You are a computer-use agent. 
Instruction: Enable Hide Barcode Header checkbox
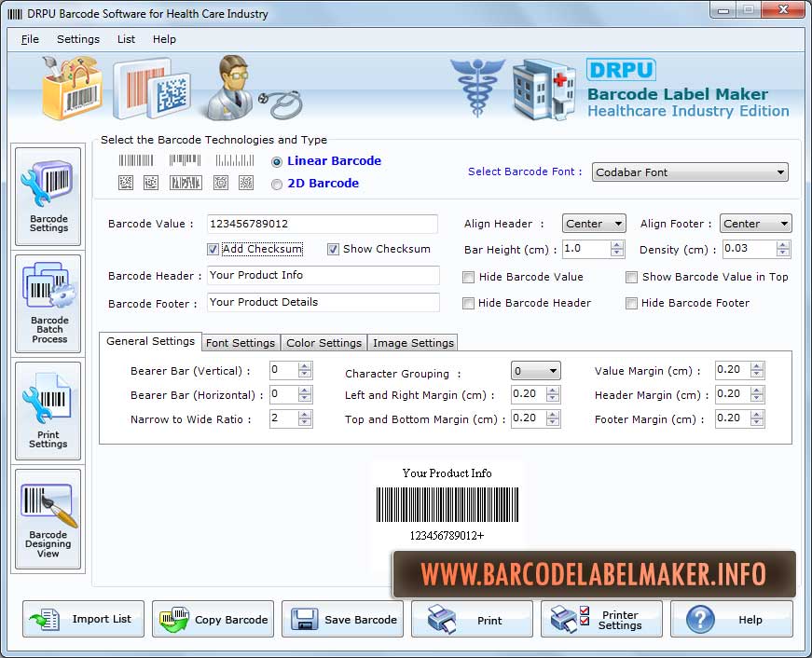(x=468, y=304)
